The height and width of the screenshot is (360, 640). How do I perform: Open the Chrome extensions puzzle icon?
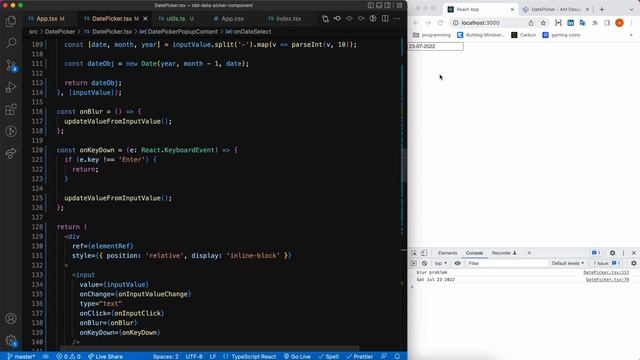click(595, 23)
